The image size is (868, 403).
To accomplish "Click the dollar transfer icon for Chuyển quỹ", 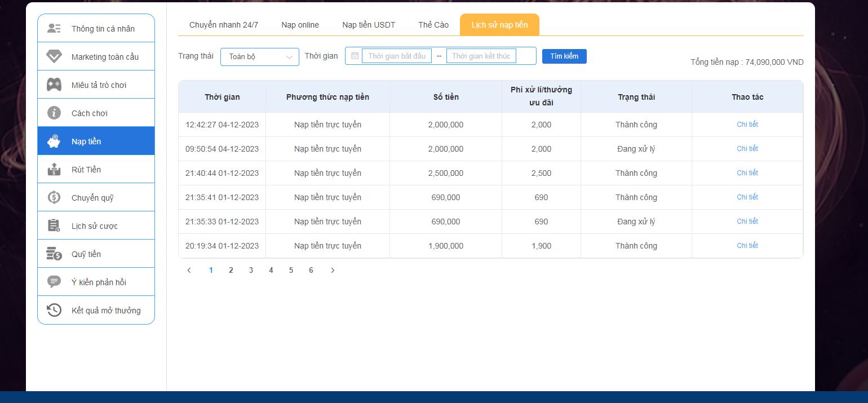I will pyautogui.click(x=54, y=197).
